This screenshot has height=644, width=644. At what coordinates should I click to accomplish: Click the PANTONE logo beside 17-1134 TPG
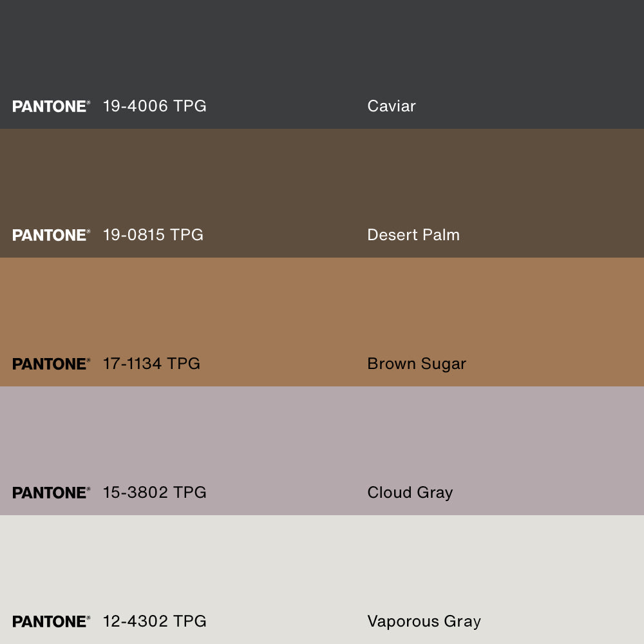[51, 364]
